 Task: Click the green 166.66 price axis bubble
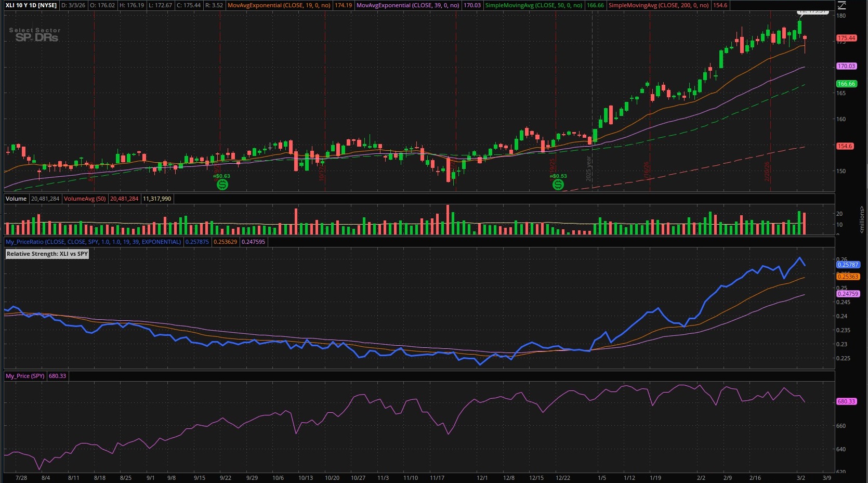[x=846, y=84]
